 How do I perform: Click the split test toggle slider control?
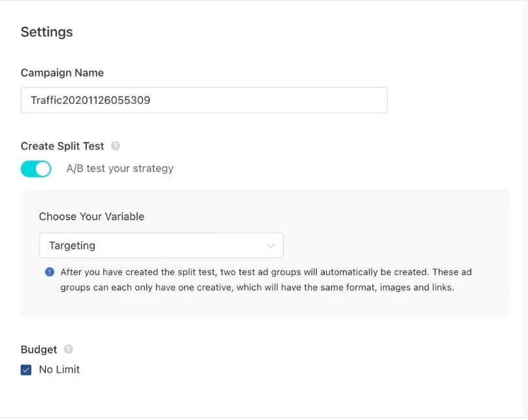pos(36,169)
